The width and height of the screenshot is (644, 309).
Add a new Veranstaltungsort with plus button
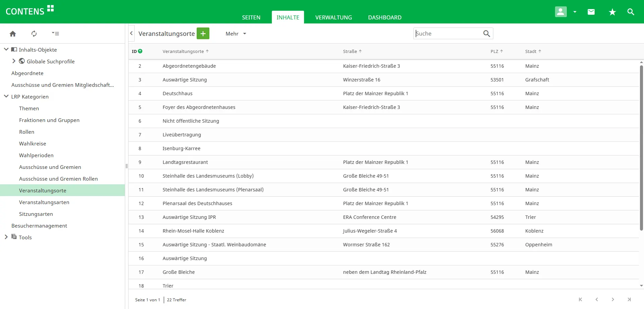pos(203,34)
